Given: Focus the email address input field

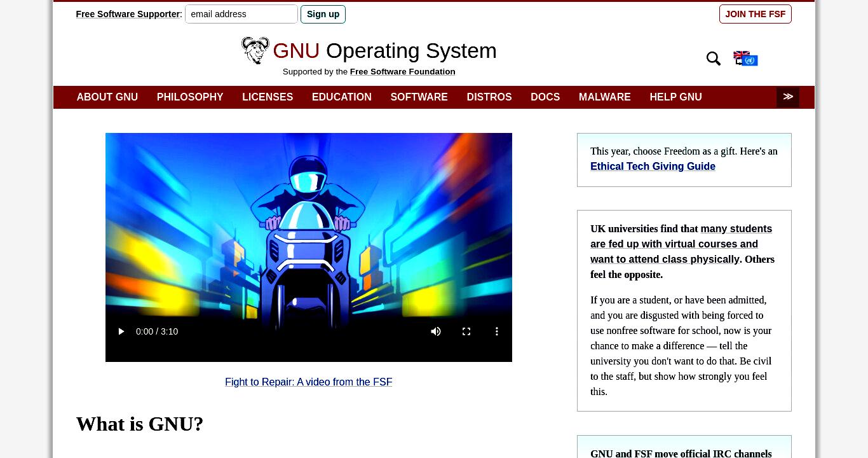Looking at the screenshot, I should tap(241, 14).
